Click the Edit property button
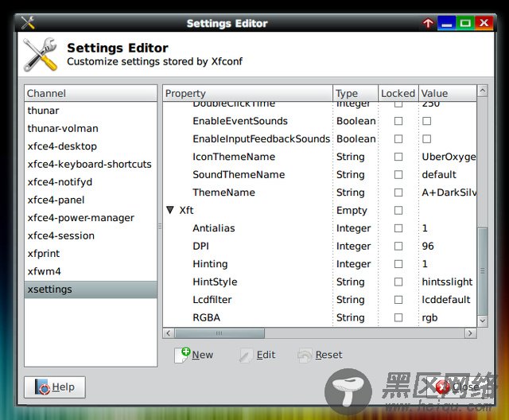This screenshot has height=420, width=509. (258, 355)
